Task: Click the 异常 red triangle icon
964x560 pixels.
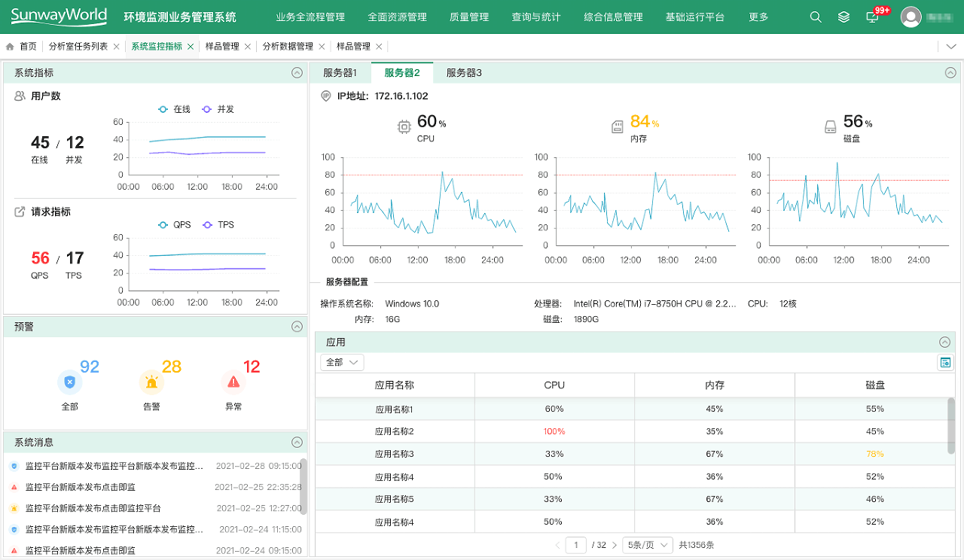Action: [x=233, y=382]
